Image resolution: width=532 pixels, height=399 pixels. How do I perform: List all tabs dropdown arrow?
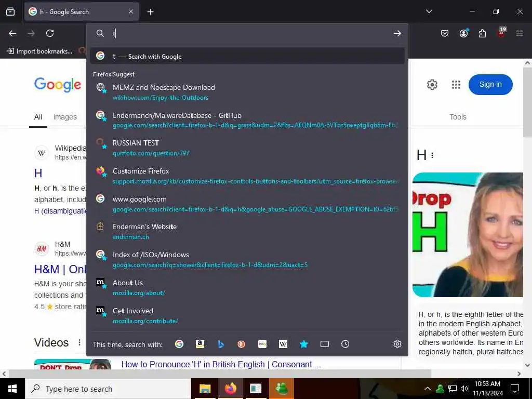point(429,11)
